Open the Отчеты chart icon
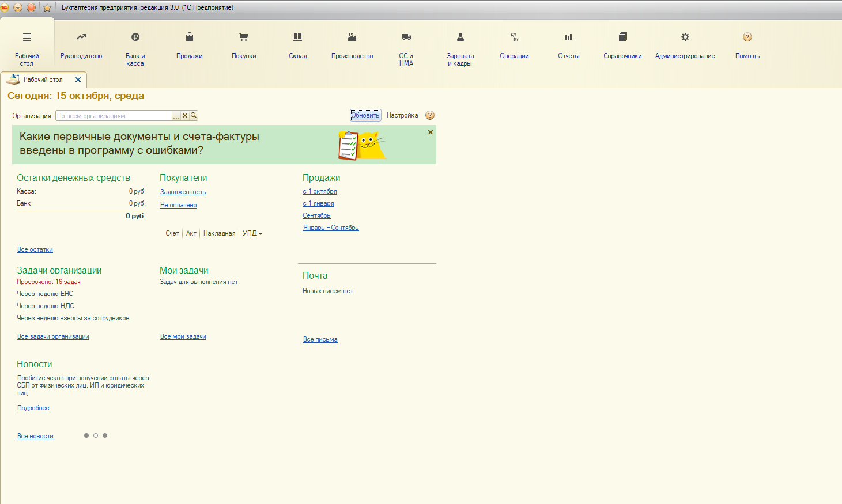The width and height of the screenshot is (842, 504). point(569,37)
